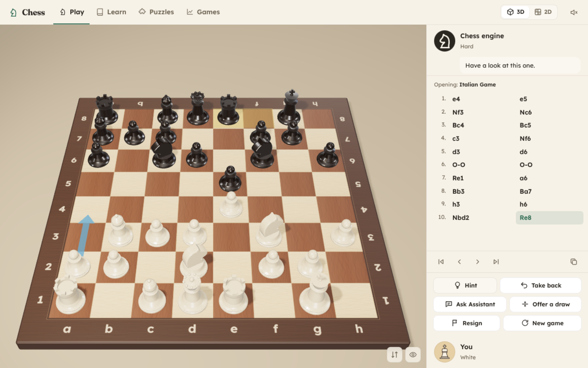Toggle the eye visibility icon below board

click(x=413, y=355)
